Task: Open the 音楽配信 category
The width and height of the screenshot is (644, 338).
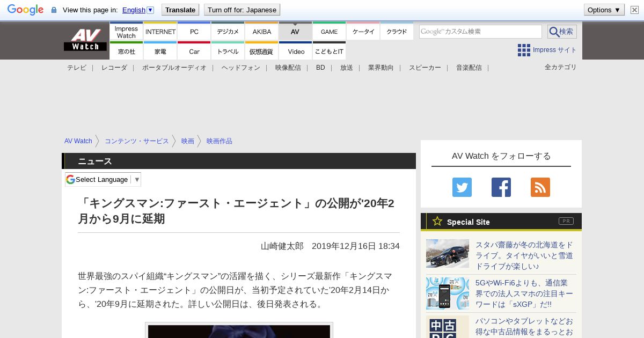Action: click(469, 68)
